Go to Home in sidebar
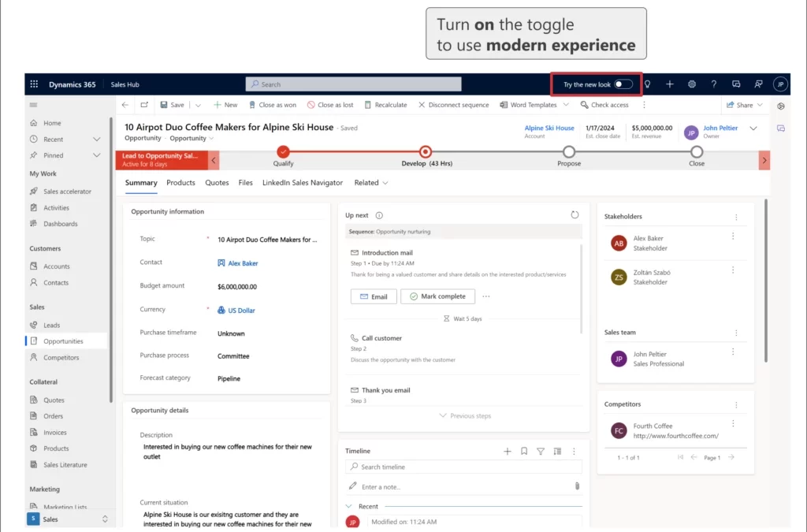807x532 pixels. [x=52, y=124]
